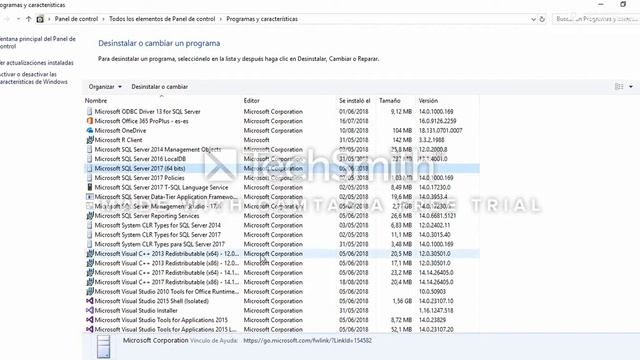Click the Control Panel icon in address bar
Image resolution: width=640 pixels, height=360 pixels.
[40, 19]
